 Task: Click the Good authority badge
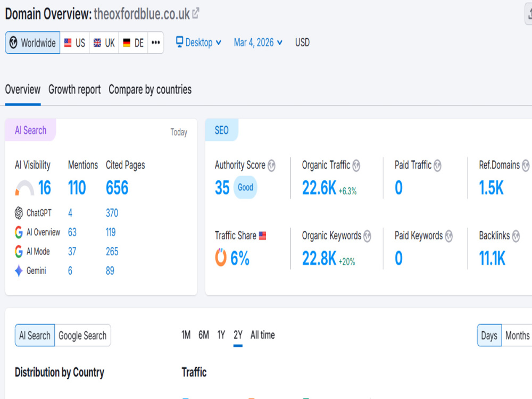point(245,187)
